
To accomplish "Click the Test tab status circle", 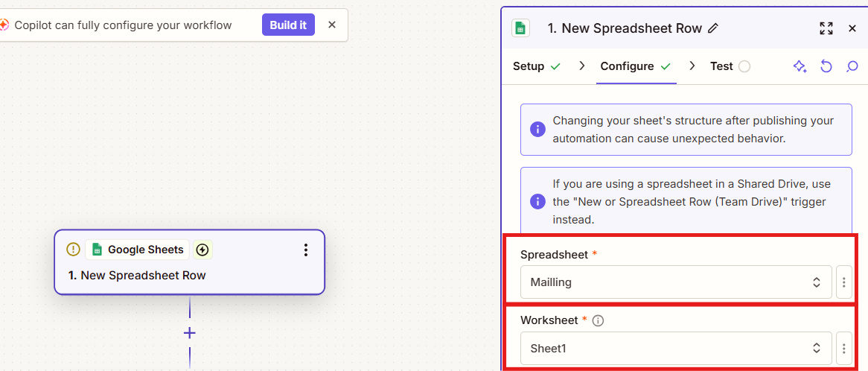I will click(x=744, y=66).
